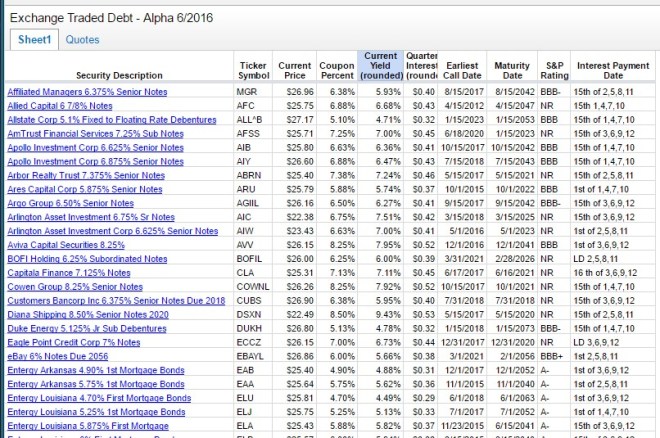660x438 pixels.
Task: Open Entergy Louisiana 5.875% First Mortgage link
Action: (x=88, y=426)
